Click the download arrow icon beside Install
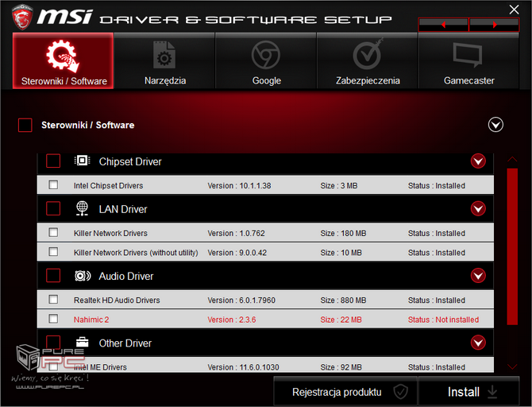 pyautogui.click(x=492, y=392)
